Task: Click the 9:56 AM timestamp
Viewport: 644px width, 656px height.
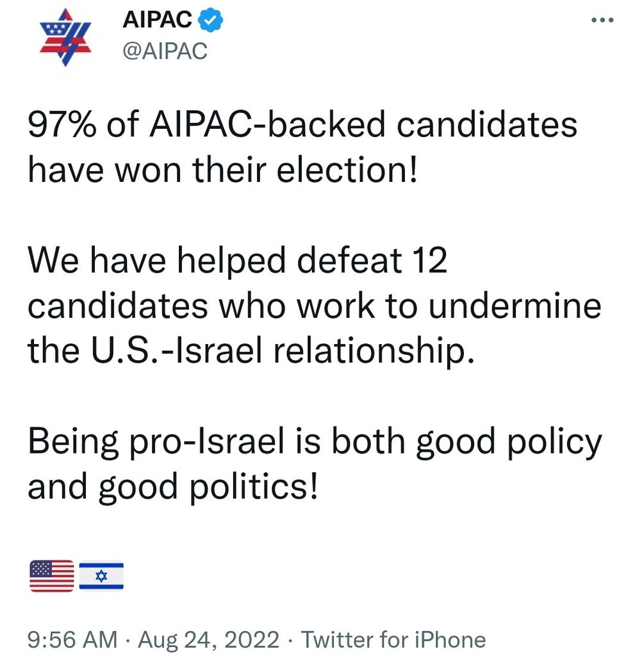Action: coord(72,639)
